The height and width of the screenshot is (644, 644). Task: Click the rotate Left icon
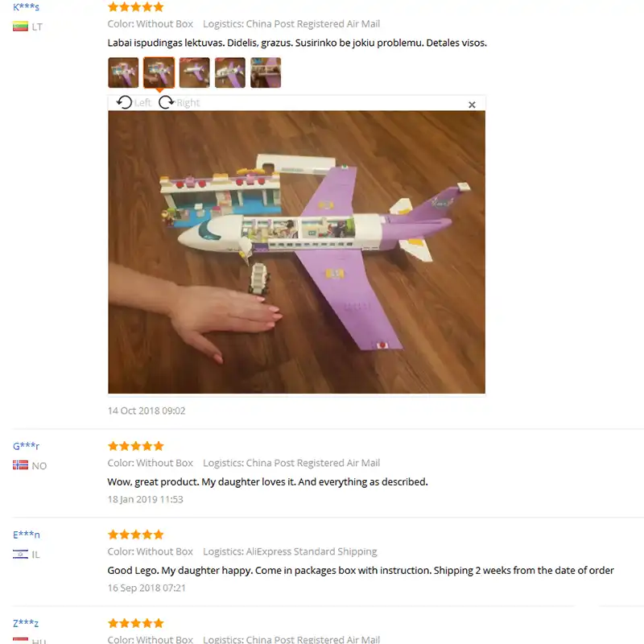coord(124,102)
